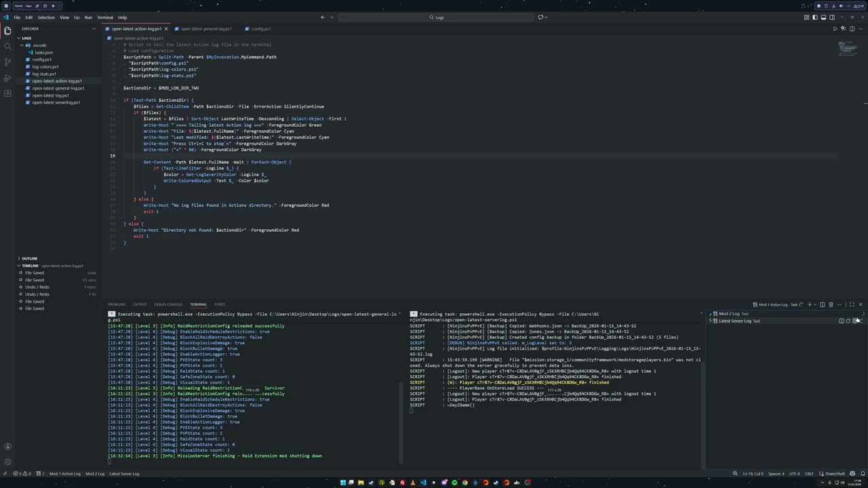Screen dimensions: 868x488
Task: Click the Logs command center search box
Action: pos(436,17)
